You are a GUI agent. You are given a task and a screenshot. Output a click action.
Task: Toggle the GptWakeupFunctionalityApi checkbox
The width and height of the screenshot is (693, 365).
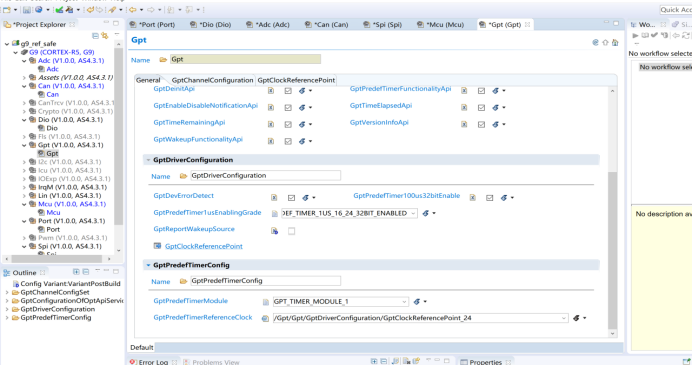[x=288, y=141]
